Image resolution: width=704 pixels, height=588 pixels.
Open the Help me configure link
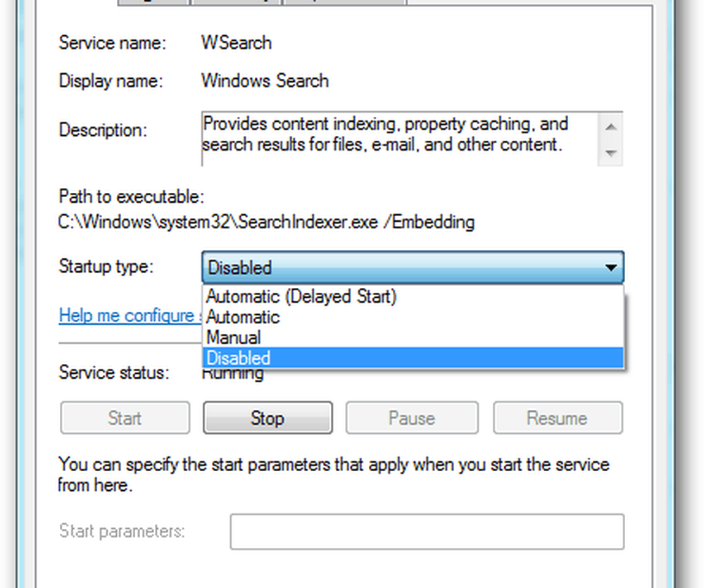[125, 315]
